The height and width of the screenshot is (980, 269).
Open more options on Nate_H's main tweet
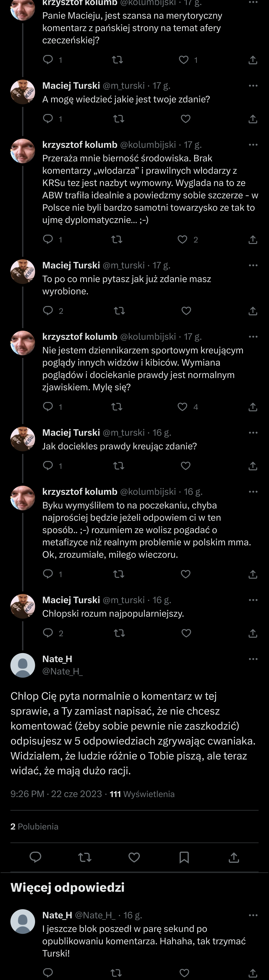[253, 659]
